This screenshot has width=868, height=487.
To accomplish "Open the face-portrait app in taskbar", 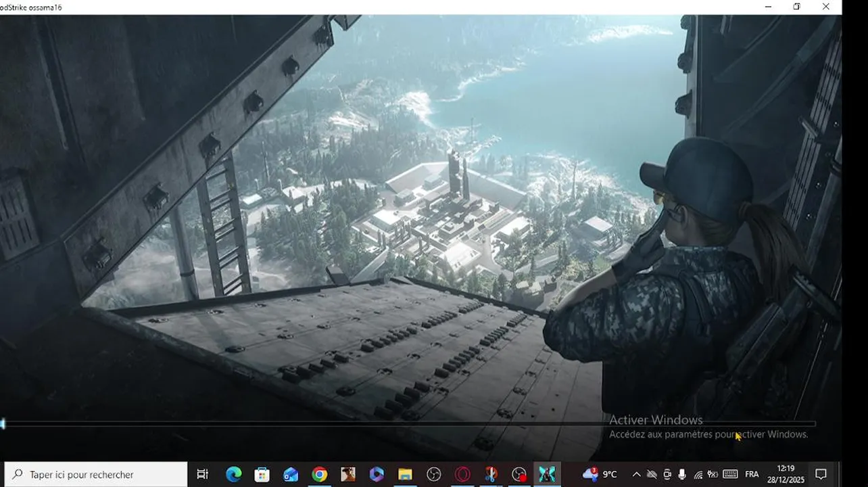I will tap(348, 475).
